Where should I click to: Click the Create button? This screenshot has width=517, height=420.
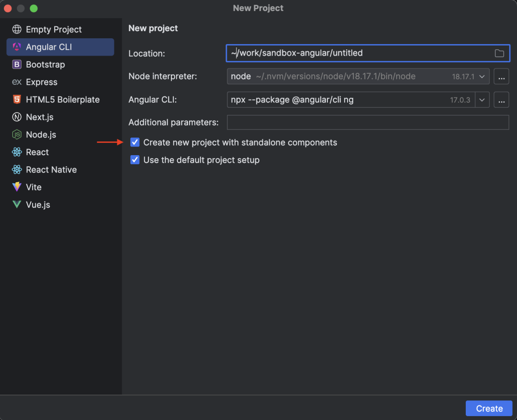point(489,408)
